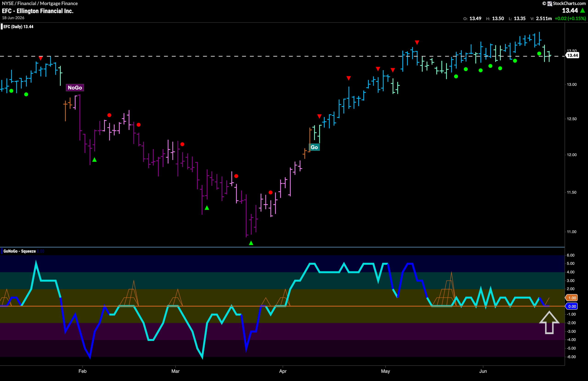Select the purple NoGo trend label

point(75,88)
